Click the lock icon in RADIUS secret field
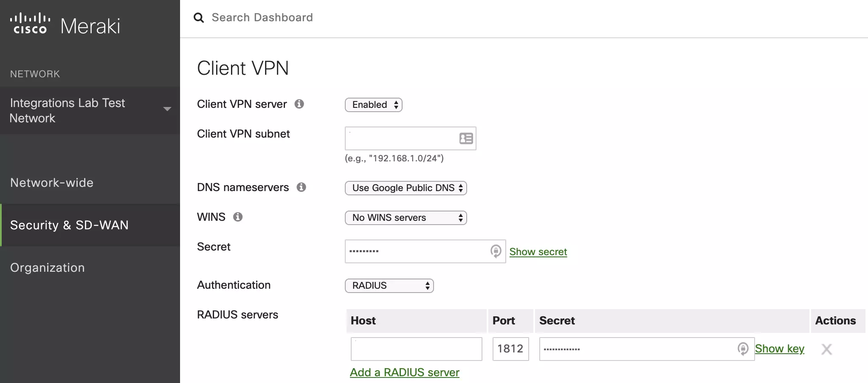The width and height of the screenshot is (868, 383). [743, 349]
